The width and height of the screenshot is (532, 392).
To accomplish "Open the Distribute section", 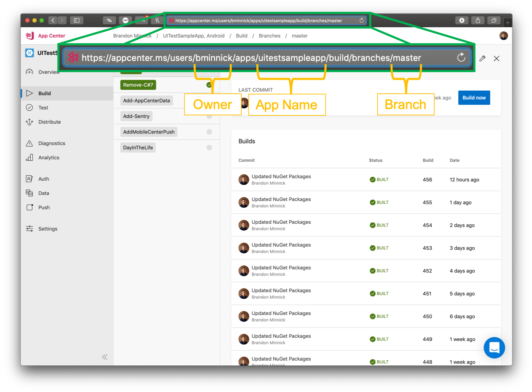I will coord(67,122).
